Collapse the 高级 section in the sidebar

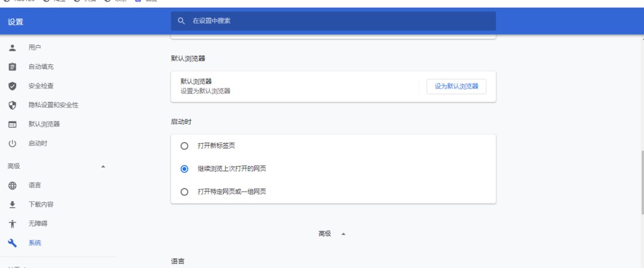[x=103, y=167]
